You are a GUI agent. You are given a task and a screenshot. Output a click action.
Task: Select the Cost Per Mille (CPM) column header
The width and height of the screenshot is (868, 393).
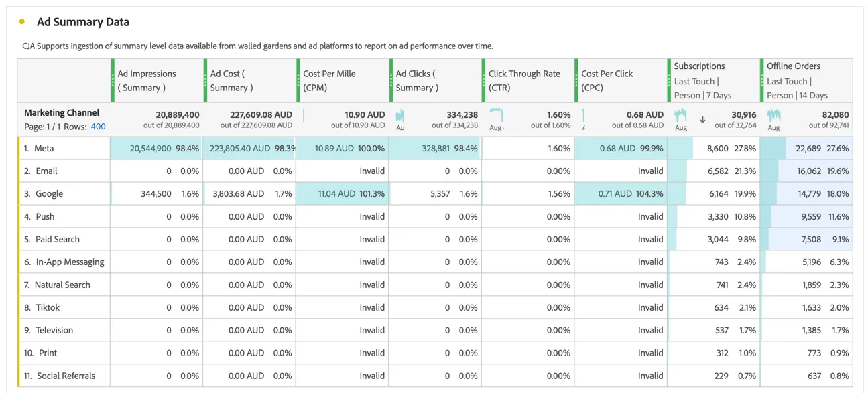pyautogui.click(x=343, y=80)
